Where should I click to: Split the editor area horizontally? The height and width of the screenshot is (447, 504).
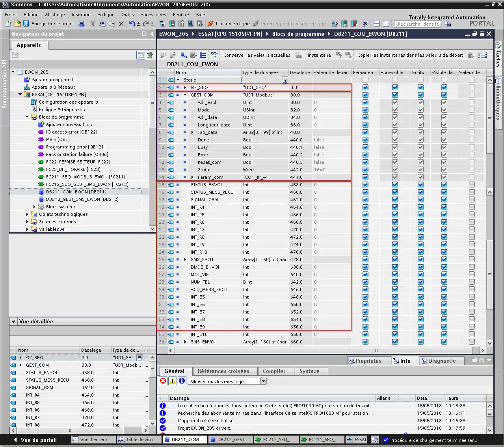click(x=376, y=24)
